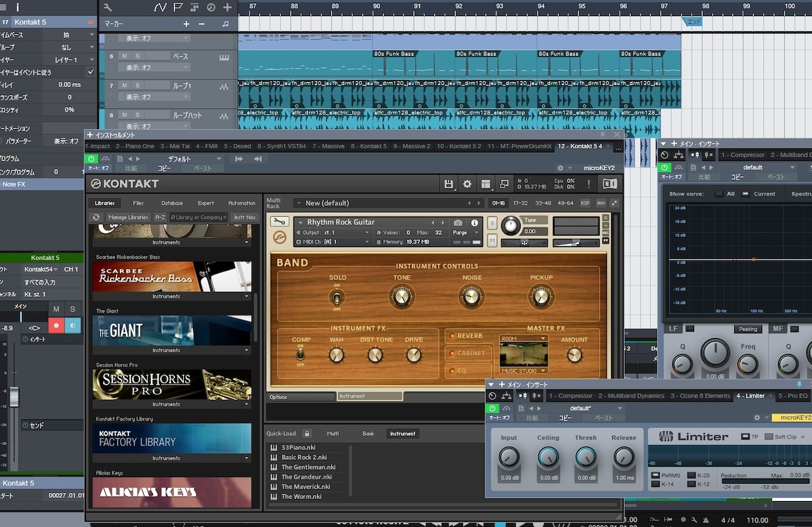The image size is (812, 527).
Task: Toggle the CABINET master effect
Action: [467, 353]
